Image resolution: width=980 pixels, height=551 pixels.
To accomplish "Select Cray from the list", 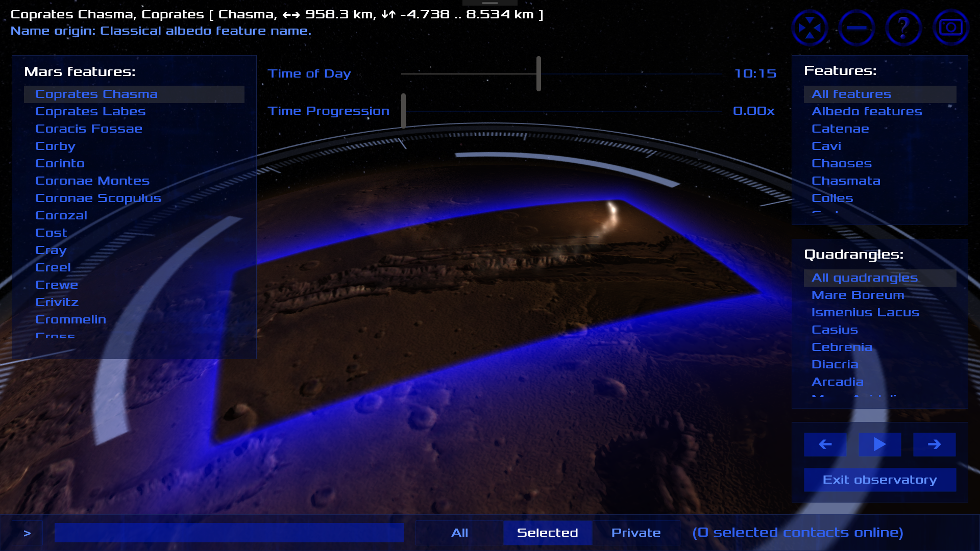I will pos(134,251).
